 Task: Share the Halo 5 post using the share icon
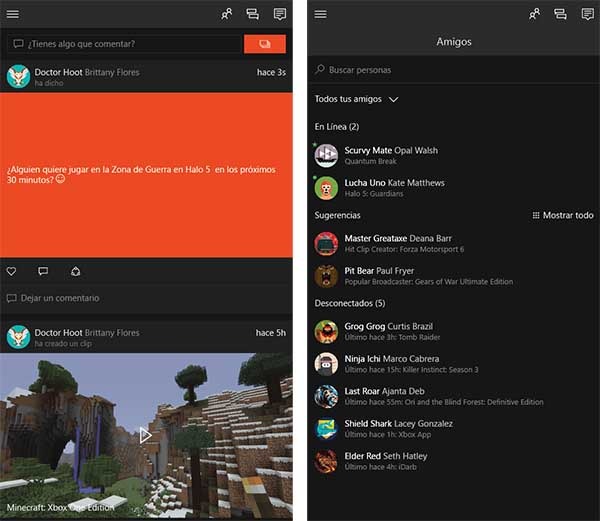[75, 271]
